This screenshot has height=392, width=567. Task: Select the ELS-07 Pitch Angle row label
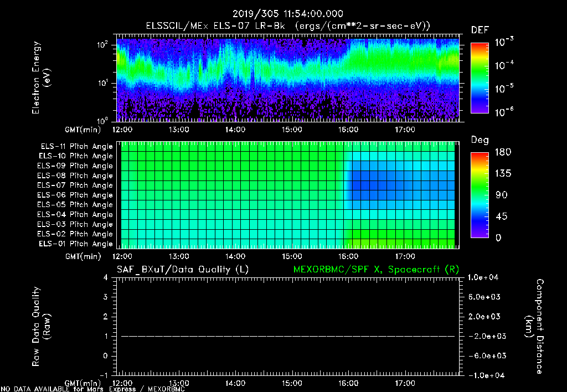click(75, 185)
